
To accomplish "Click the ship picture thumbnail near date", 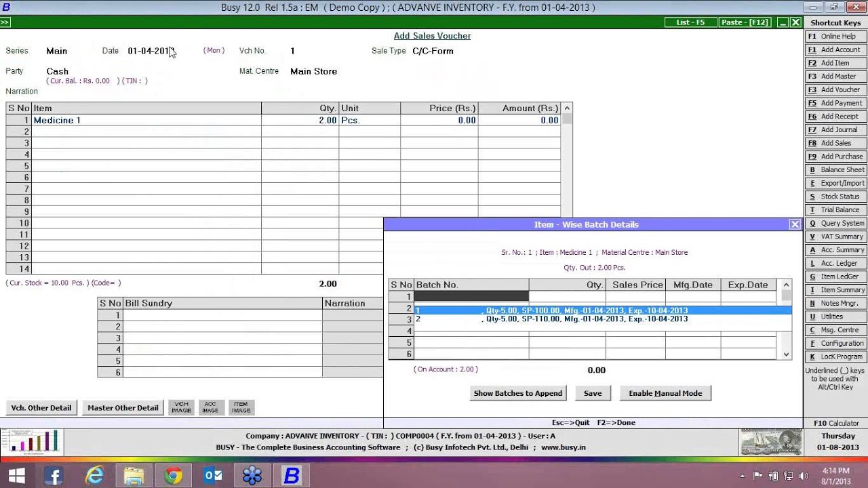I will (771, 443).
